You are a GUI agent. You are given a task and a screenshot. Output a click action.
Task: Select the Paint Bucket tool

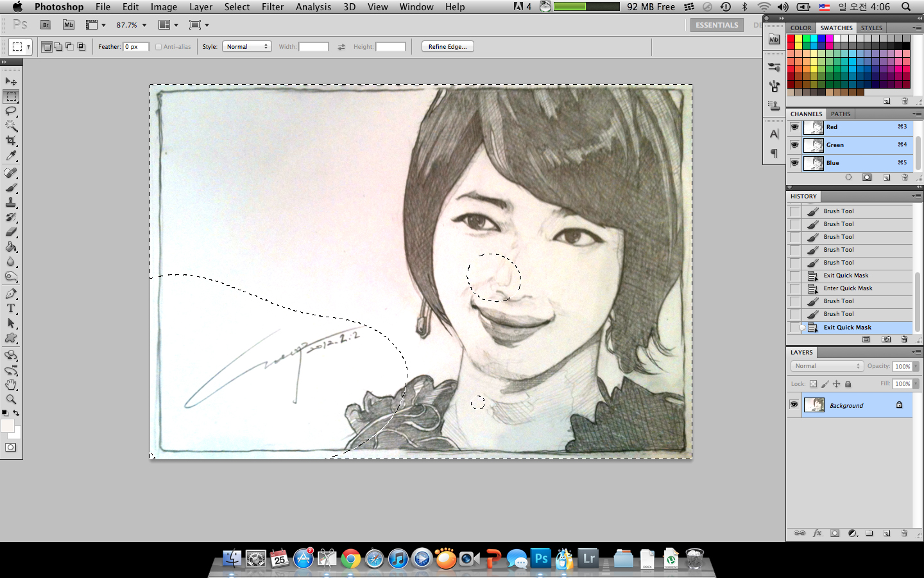coord(11,247)
